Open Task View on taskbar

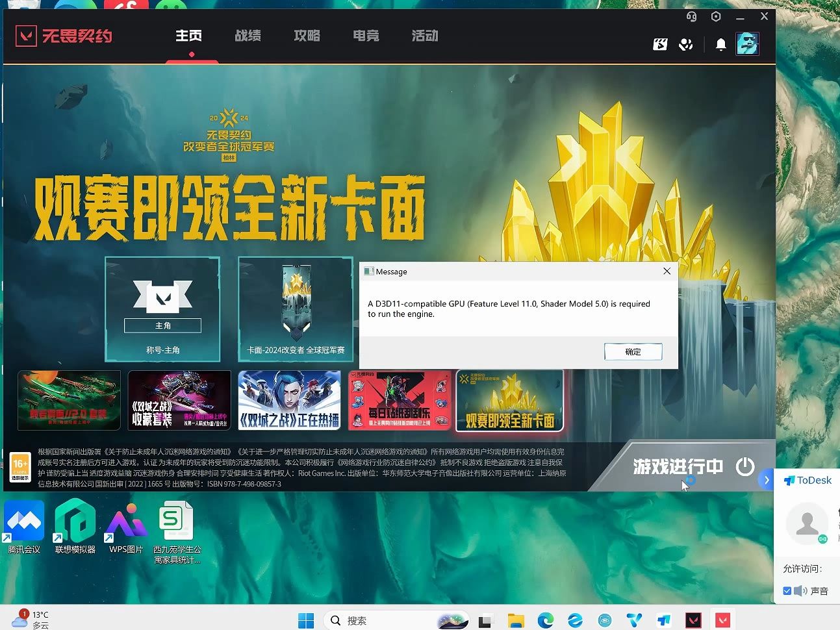pyautogui.click(x=486, y=621)
